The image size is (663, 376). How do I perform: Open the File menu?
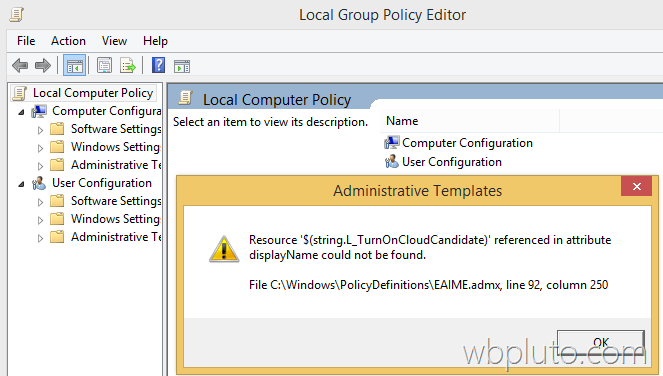coord(26,41)
